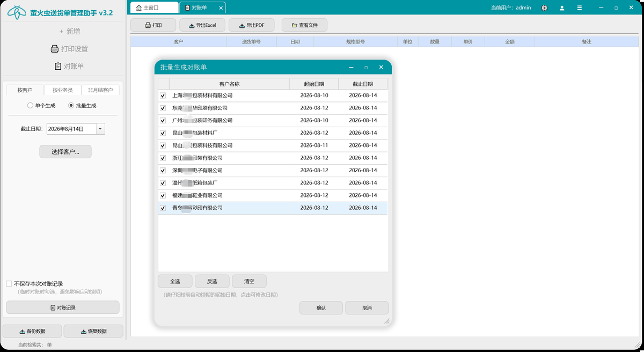Click the 规格型号 column header in main table
This screenshot has width=644, height=352.
coord(355,41)
